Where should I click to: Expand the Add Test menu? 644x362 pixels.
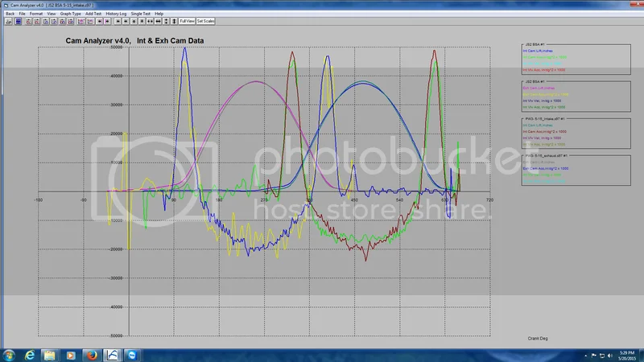pyautogui.click(x=93, y=14)
